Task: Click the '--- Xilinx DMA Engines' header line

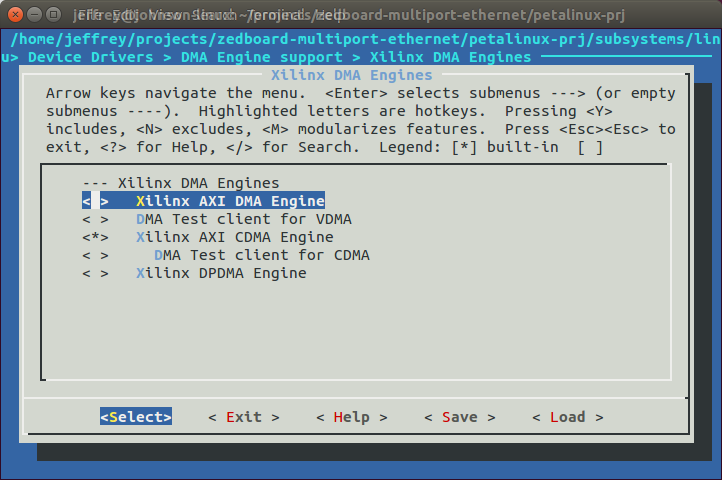Action: click(x=180, y=183)
